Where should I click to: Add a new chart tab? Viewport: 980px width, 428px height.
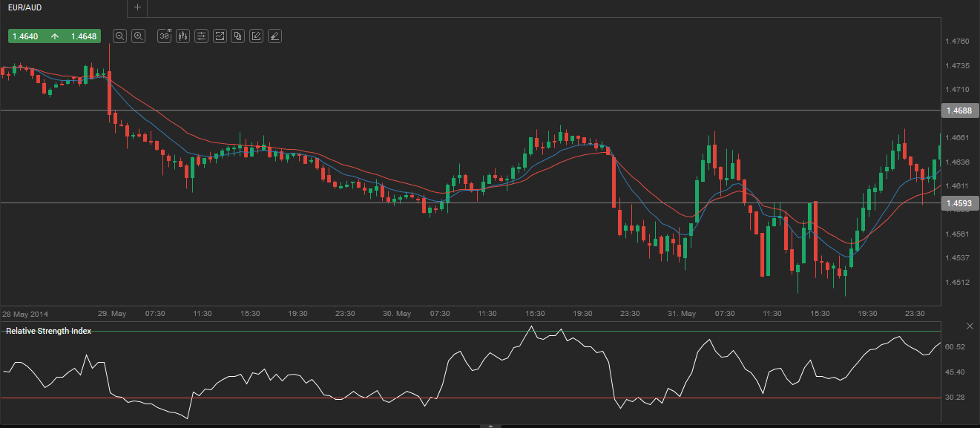pos(137,7)
